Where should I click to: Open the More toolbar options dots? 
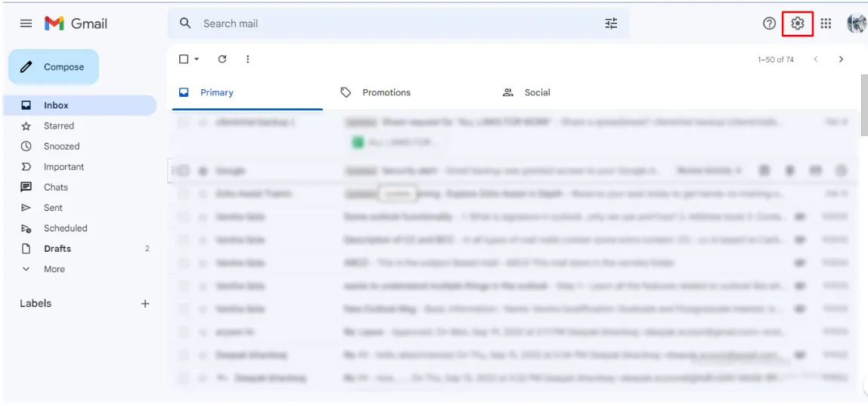pos(247,59)
